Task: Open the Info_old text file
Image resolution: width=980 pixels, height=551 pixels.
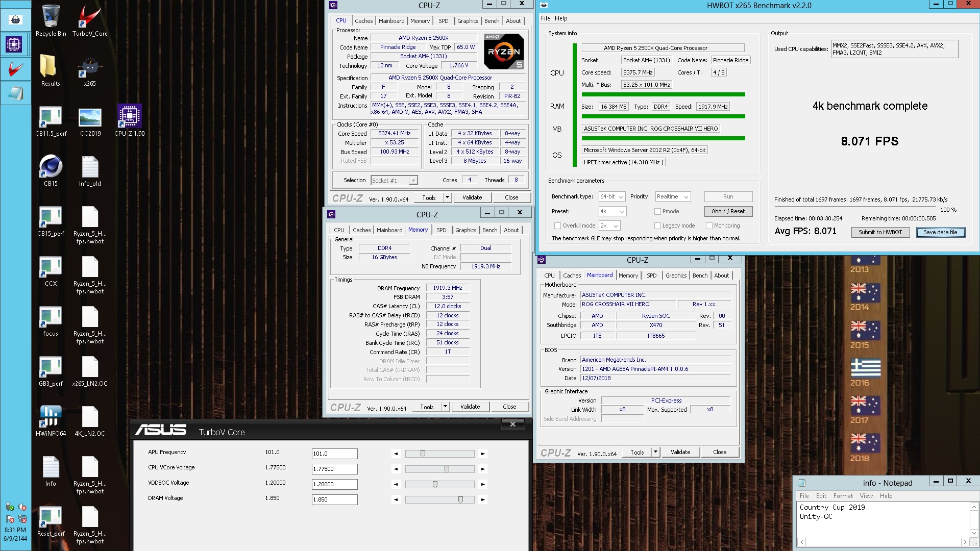Action: tap(90, 170)
